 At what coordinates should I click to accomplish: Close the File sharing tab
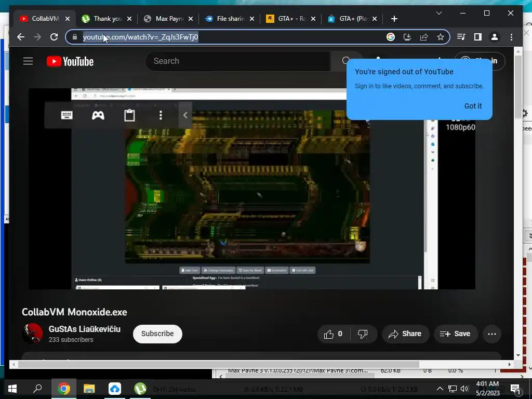pos(252,19)
